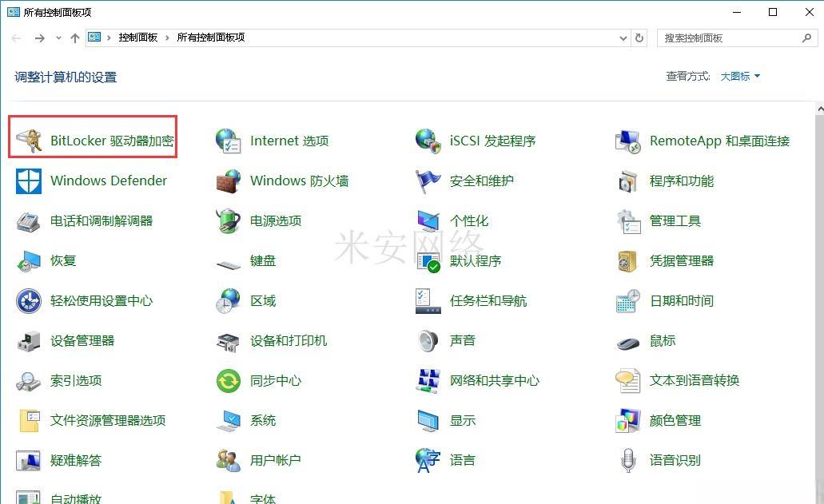Open the 电源选项 battery icon
This screenshot has width=824, height=504.
click(x=228, y=221)
